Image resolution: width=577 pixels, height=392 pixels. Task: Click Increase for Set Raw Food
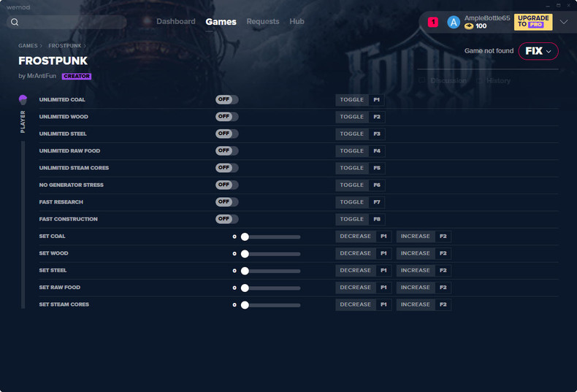click(424, 287)
